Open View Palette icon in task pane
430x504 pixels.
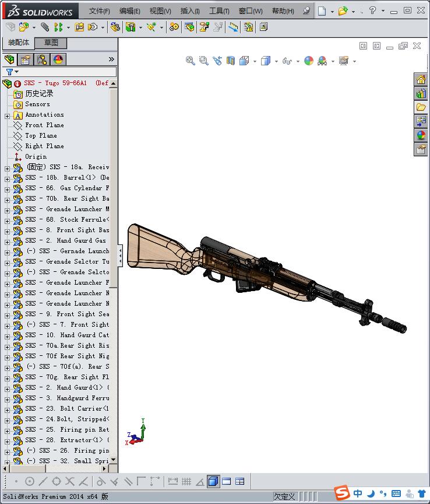421,121
